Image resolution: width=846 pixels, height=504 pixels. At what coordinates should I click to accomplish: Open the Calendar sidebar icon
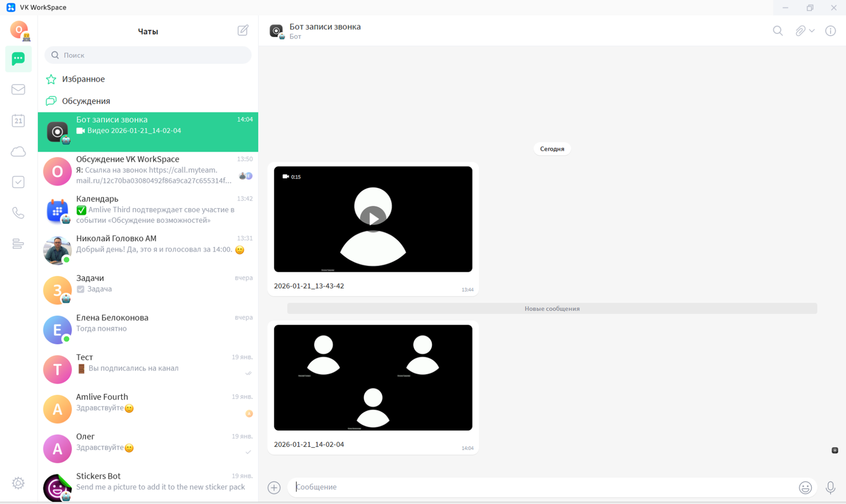click(x=18, y=121)
